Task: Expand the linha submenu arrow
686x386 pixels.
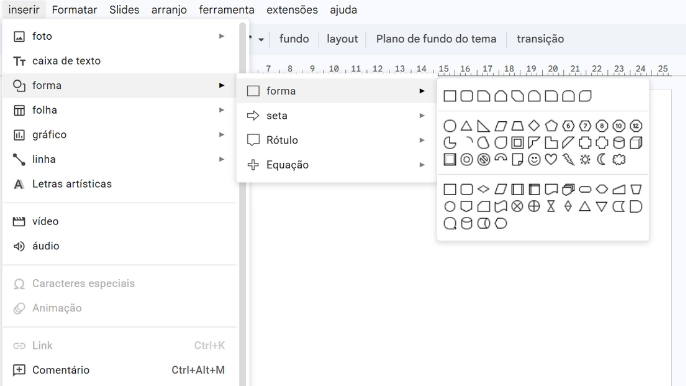Action: pos(221,159)
